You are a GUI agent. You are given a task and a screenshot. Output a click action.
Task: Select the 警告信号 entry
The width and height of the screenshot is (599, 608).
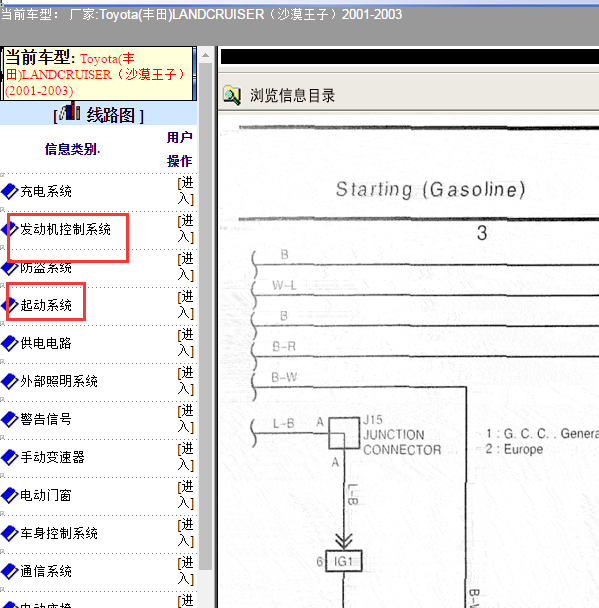[x=46, y=419]
